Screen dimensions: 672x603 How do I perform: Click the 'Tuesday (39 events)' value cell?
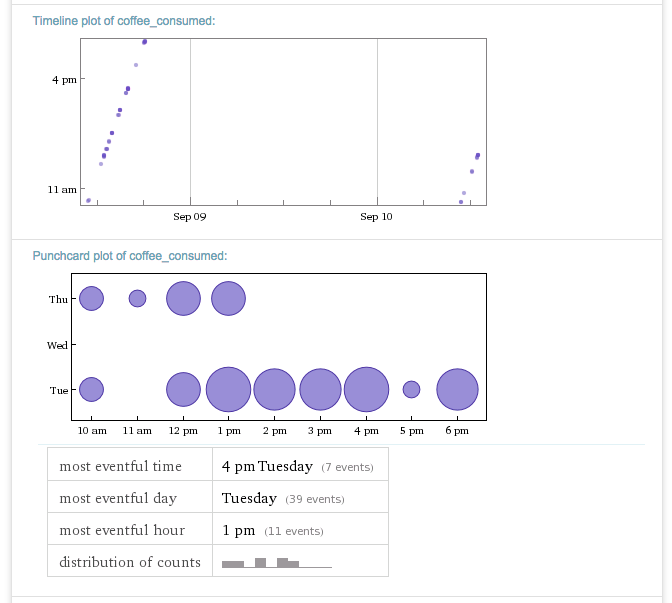tap(300, 496)
